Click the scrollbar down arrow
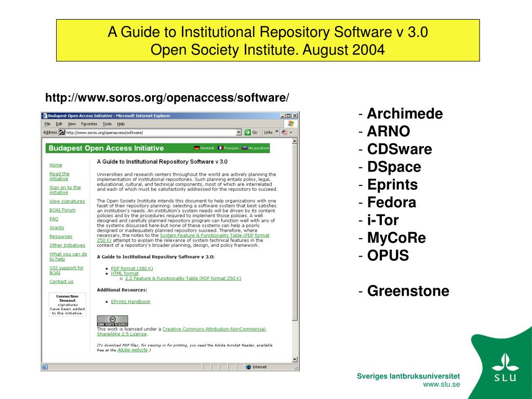 pos(295,360)
